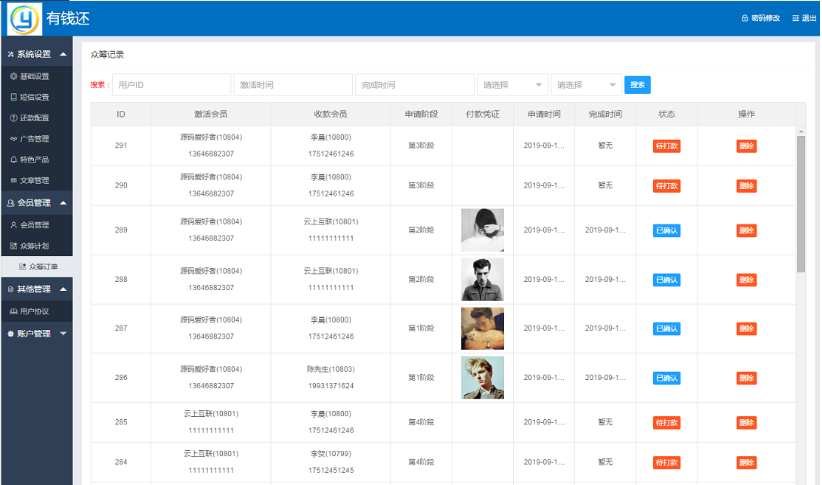Open 广告管理 menu entry
Screen dimensions: 822x485
coord(37,139)
